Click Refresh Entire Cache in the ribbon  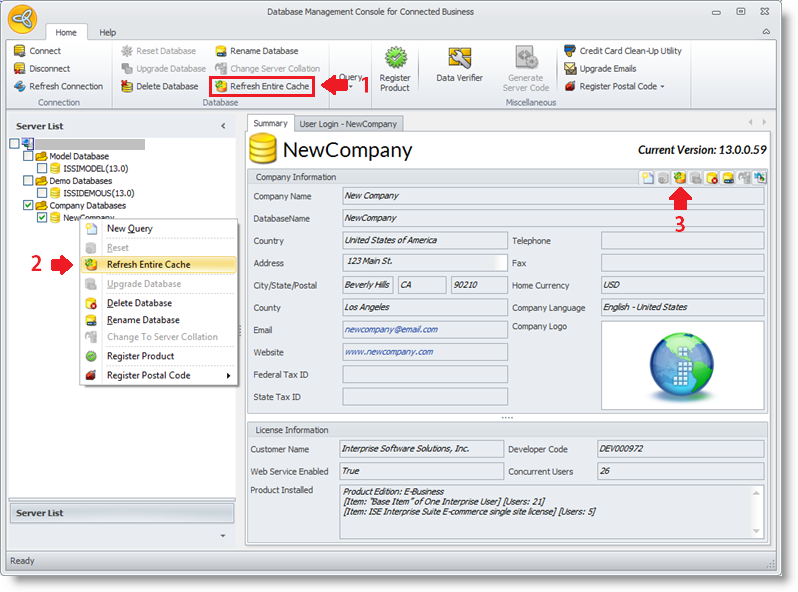click(x=263, y=87)
